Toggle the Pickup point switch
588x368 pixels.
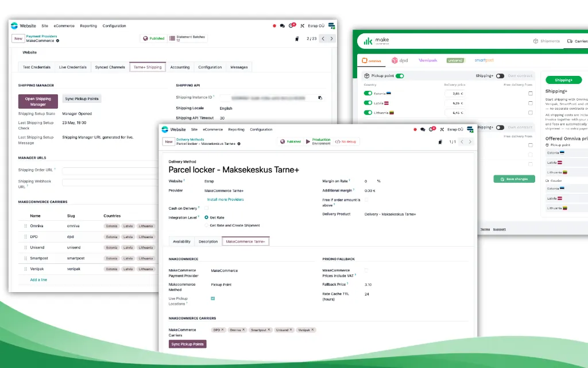(x=400, y=76)
